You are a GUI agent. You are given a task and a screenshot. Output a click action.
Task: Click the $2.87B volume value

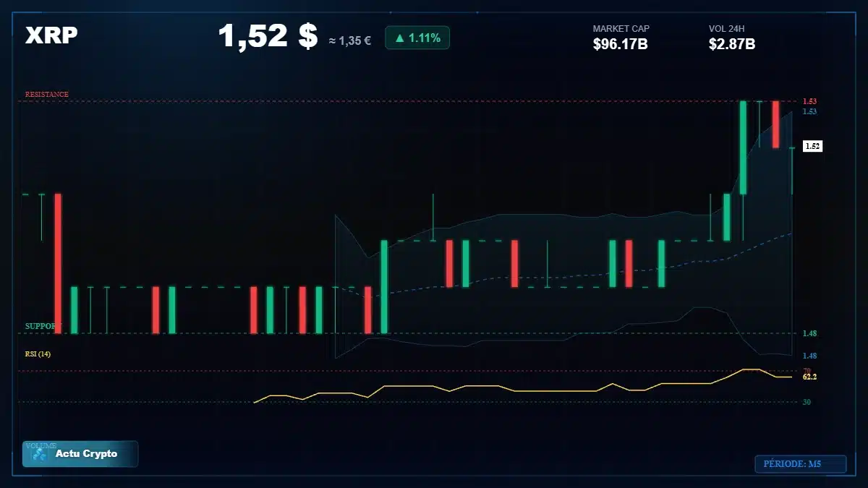pyautogui.click(x=732, y=45)
